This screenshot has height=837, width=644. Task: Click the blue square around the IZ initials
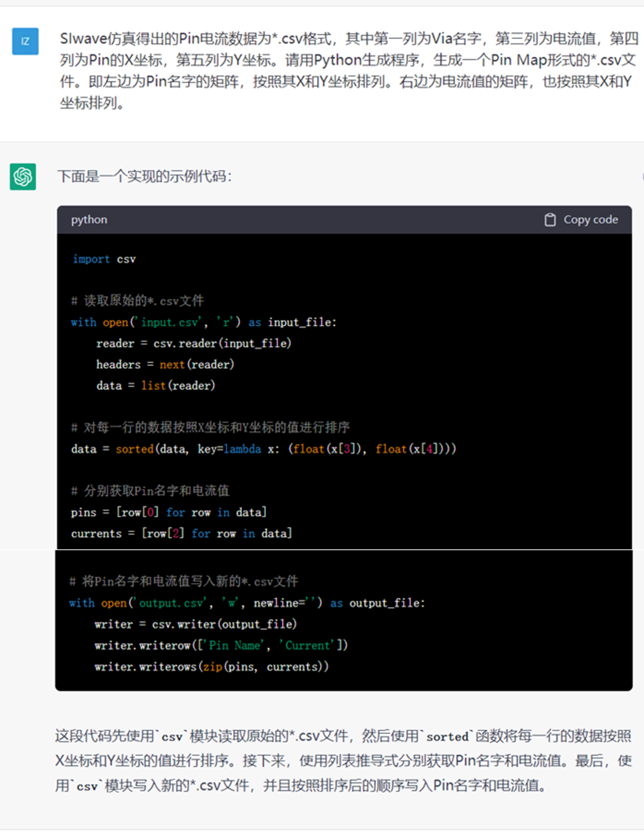point(24,42)
